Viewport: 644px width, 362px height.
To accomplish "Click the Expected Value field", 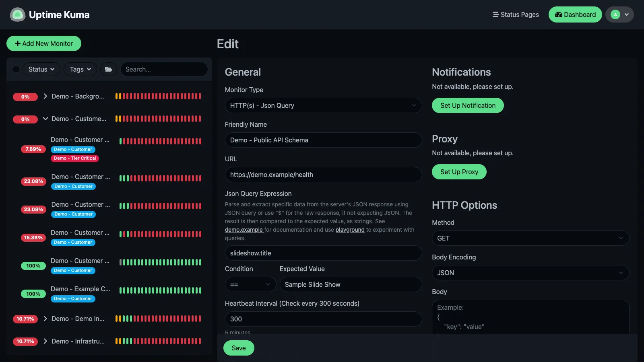I will [x=351, y=284].
